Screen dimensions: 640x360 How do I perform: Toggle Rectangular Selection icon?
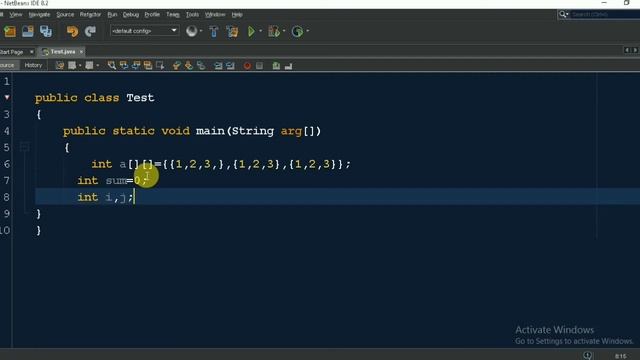tap(160, 65)
